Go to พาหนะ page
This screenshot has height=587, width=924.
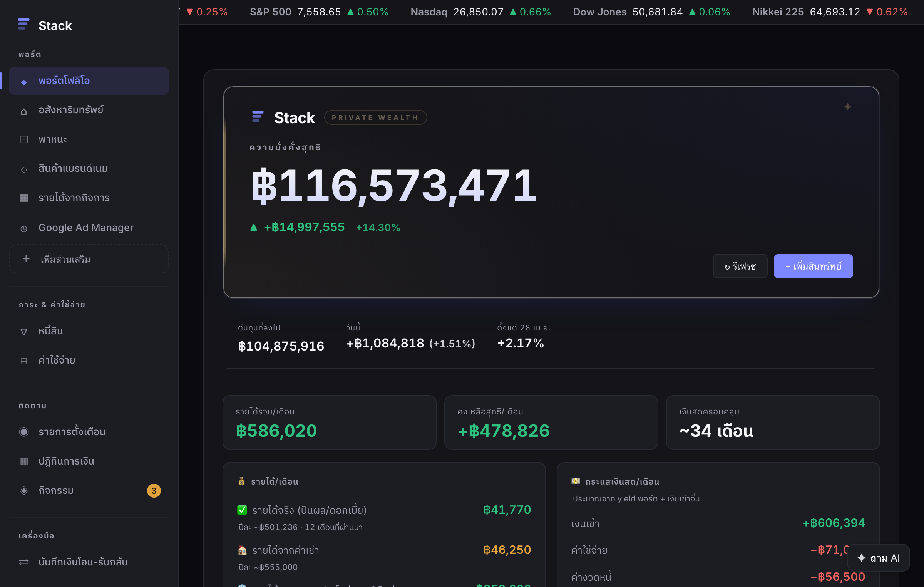[x=89, y=139]
